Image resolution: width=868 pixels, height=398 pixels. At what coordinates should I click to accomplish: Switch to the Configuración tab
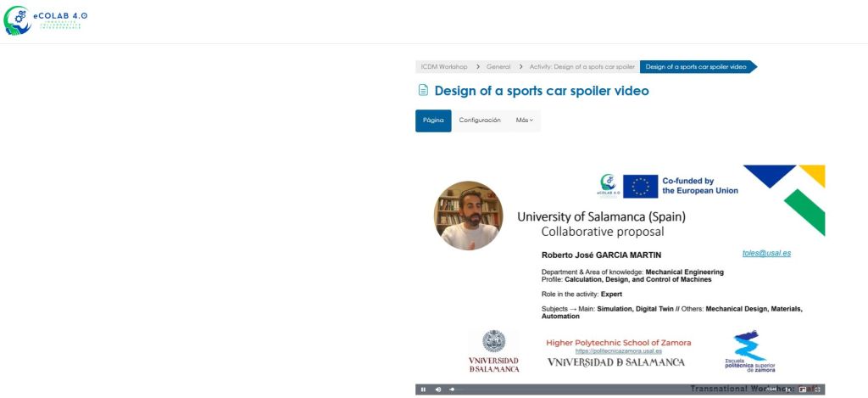click(x=480, y=121)
